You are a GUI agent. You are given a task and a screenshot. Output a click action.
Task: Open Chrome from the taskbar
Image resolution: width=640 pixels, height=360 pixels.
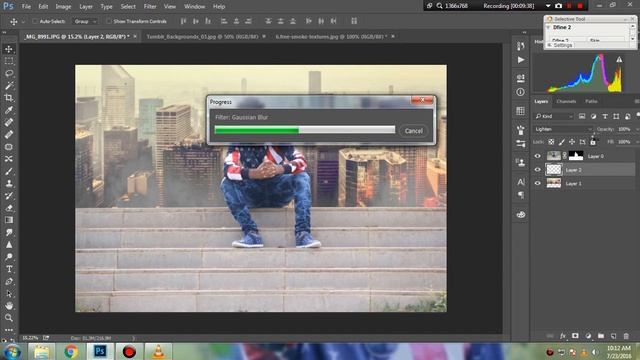click(71, 351)
